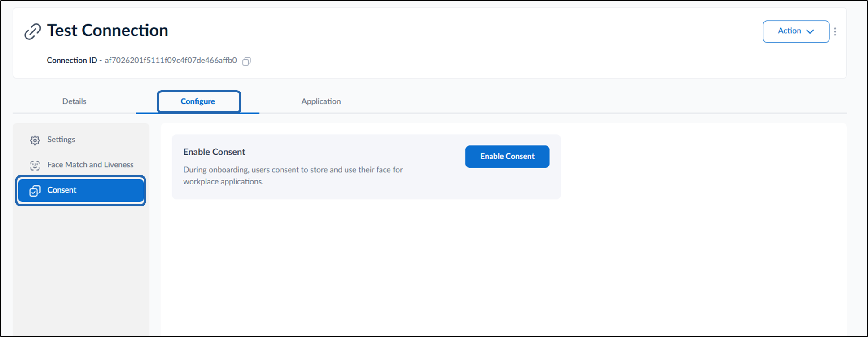This screenshot has width=868, height=337.
Task: Click the 'During onboarding, users consent' description
Action: pos(293,175)
